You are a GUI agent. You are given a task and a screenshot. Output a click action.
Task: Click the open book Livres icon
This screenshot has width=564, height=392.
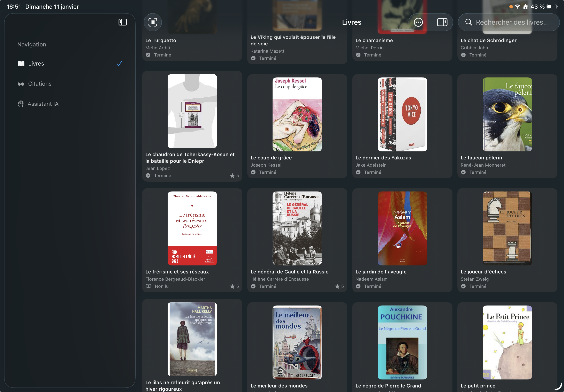point(21,64)
